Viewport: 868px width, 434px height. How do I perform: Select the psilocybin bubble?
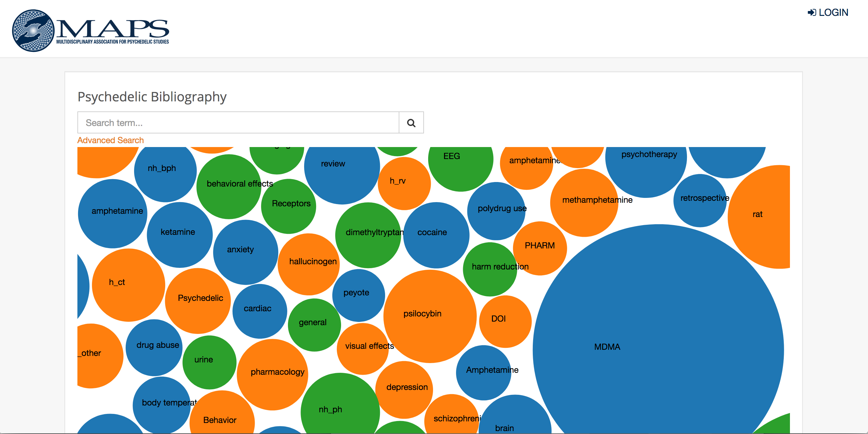[x=430, y=316]
